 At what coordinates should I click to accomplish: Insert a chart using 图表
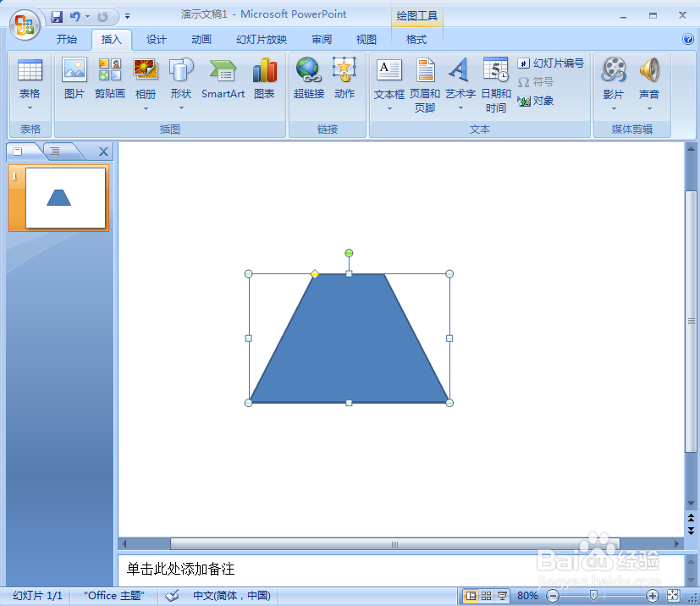(x=264, y=79)
